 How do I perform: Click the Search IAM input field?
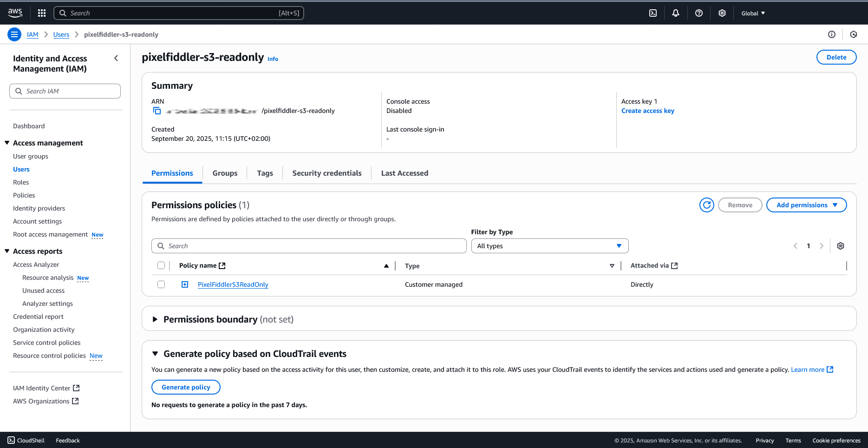pos(65,91)
